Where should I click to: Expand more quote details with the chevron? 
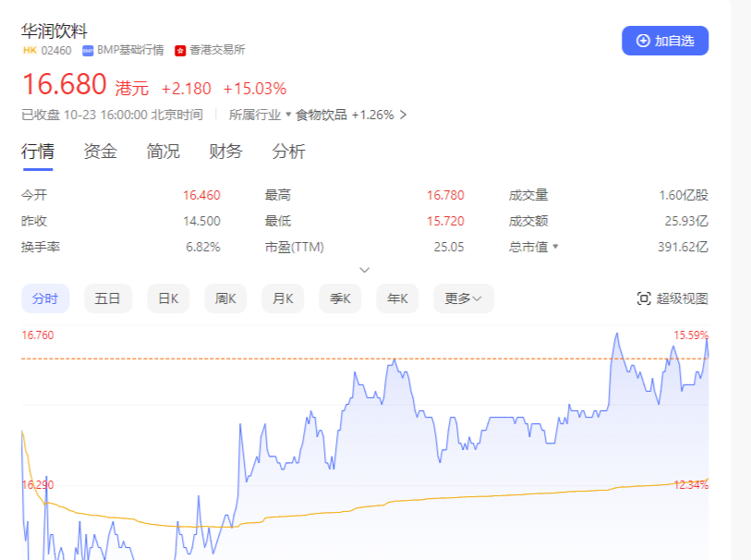(x=365, y=270)
